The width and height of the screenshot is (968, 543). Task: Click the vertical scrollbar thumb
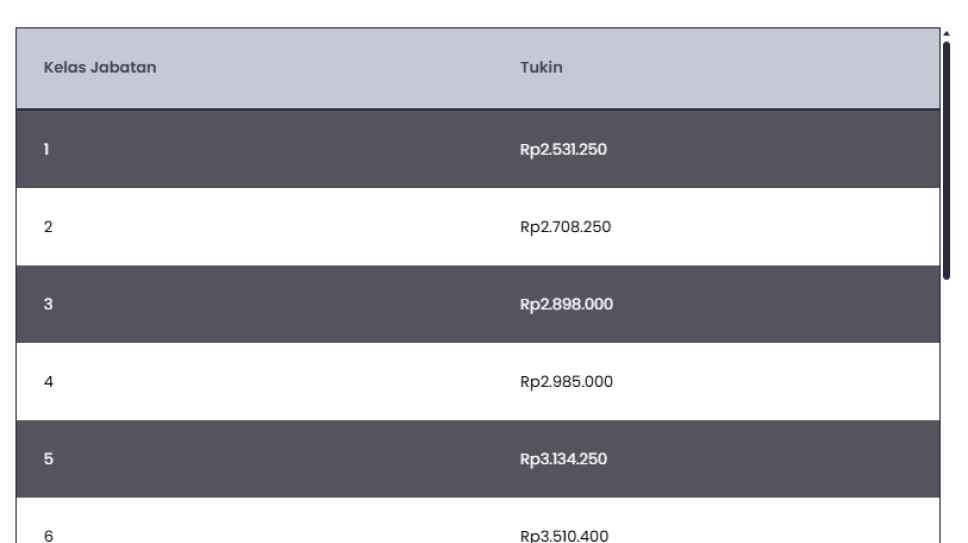(x=946, y=160)
